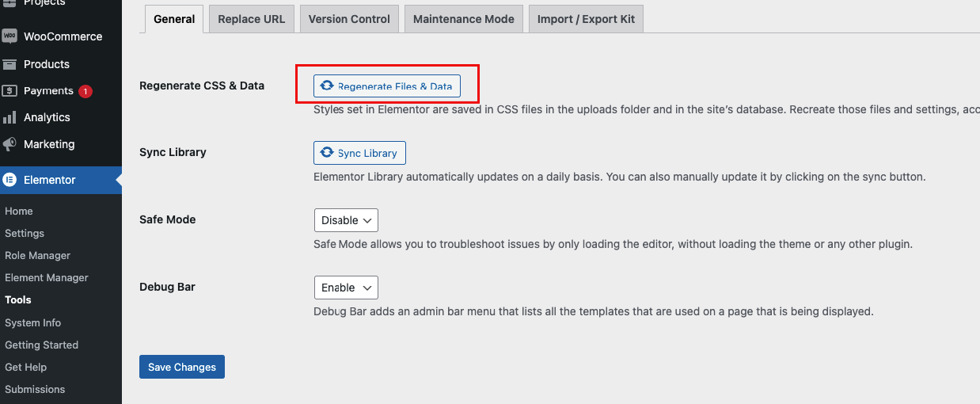Open Marketing menu item

[61, 144]
